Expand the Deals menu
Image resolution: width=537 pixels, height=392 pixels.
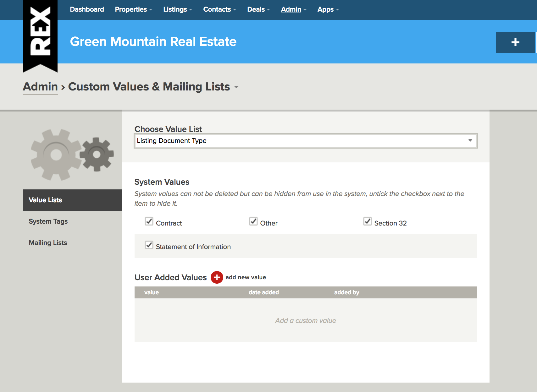pyautogui.click(x=258, y=9)
